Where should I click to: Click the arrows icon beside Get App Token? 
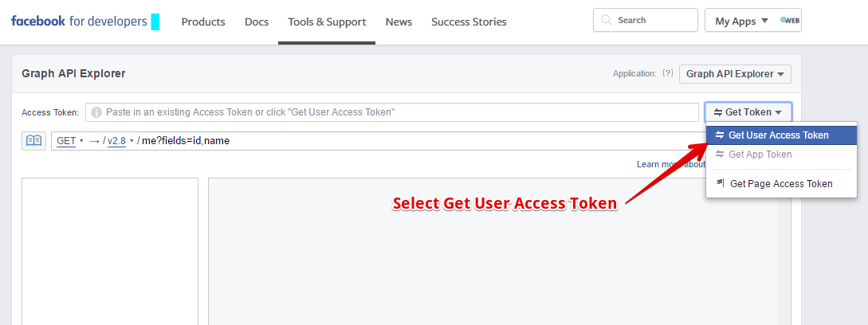tap(719, 154)
